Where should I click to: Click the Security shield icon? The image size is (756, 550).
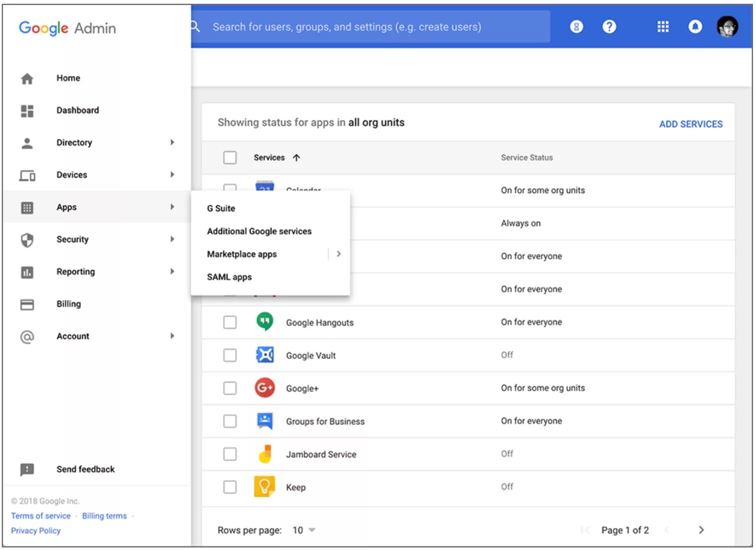pyautogui.click(x=27, y=240)
